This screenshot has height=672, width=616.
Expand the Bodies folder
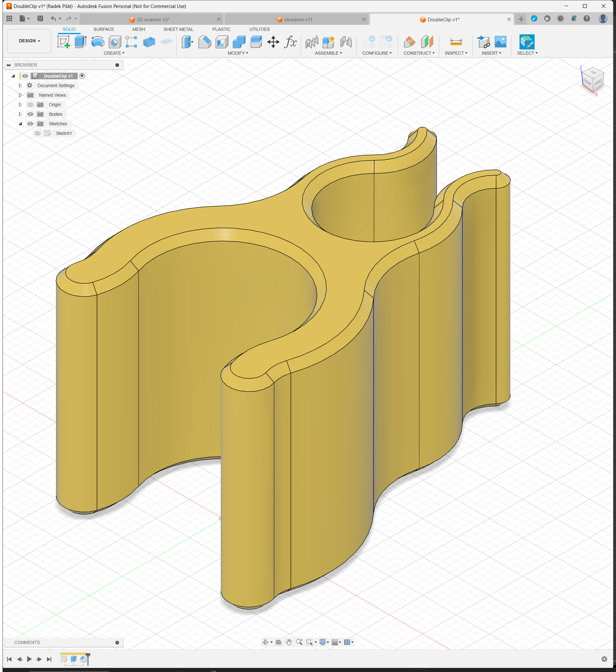click(x=20, y=114)
